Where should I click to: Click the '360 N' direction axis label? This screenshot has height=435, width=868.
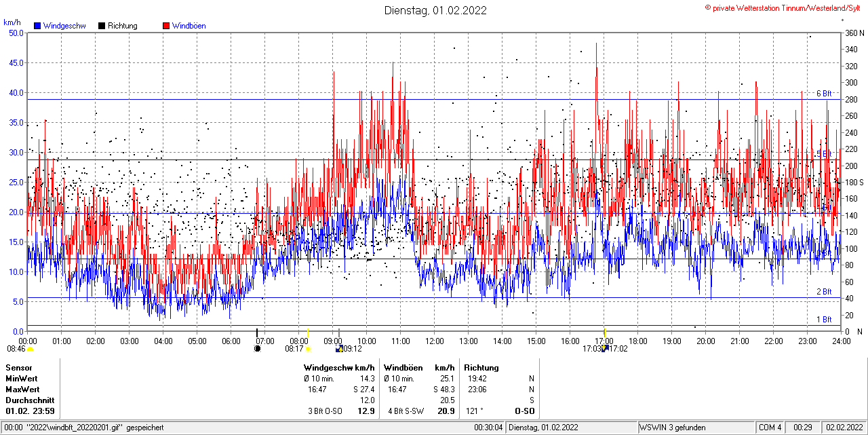(854, 33)
